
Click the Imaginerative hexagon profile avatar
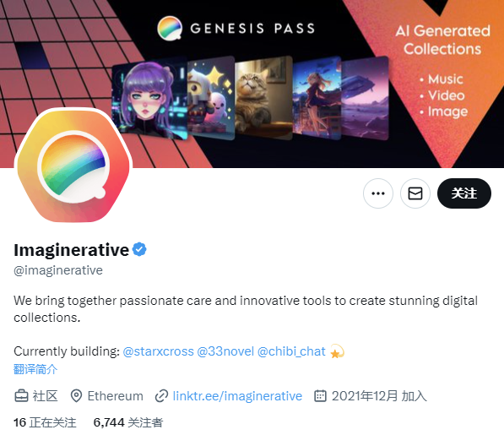click(73, 166)
